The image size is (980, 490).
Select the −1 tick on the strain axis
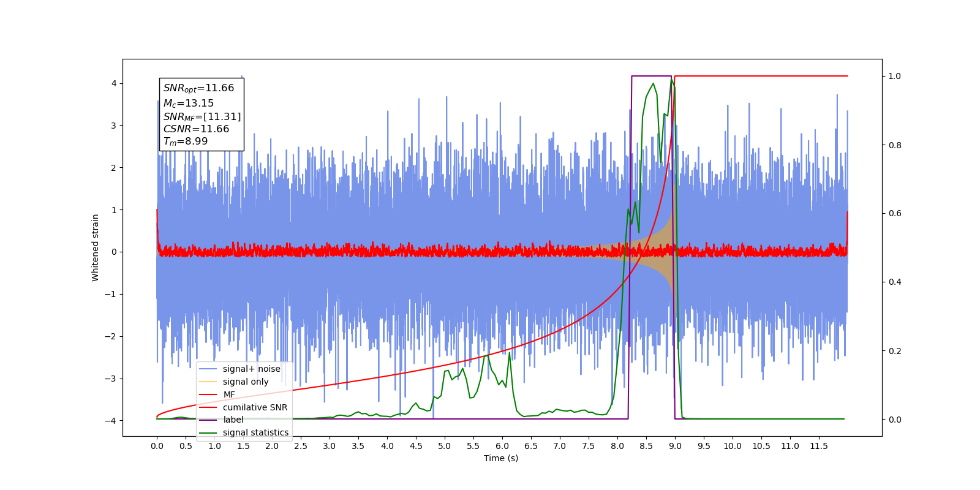point(110,294)
